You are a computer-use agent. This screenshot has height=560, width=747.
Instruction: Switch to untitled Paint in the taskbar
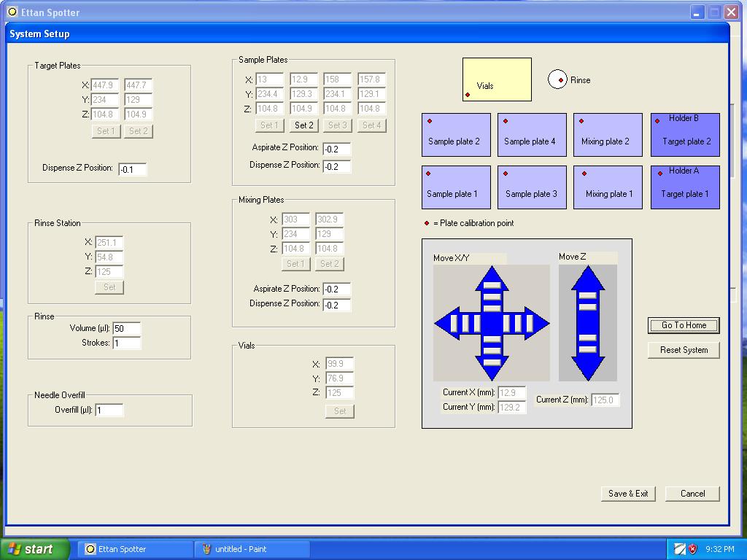click(x=252, y=548)
